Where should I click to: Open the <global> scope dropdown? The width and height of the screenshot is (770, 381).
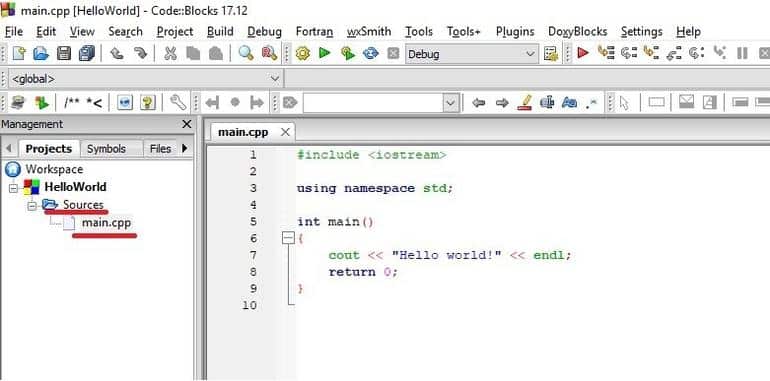coord(145,79)
